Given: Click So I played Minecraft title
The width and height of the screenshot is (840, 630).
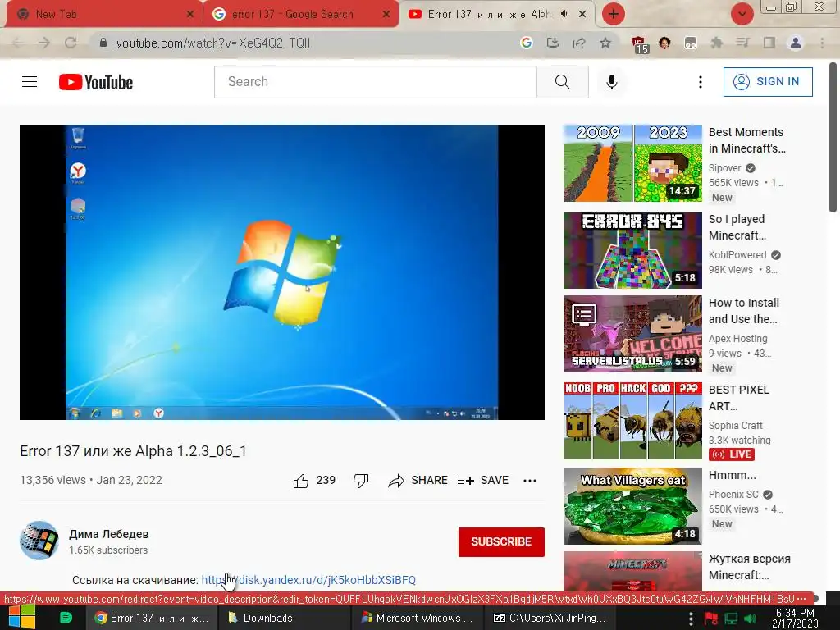Looking at the screenshot, I should tap(737, 227).
